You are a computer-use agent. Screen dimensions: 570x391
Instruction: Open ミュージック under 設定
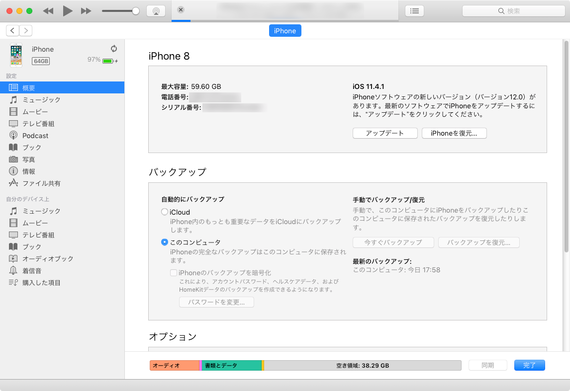point(62,100)
